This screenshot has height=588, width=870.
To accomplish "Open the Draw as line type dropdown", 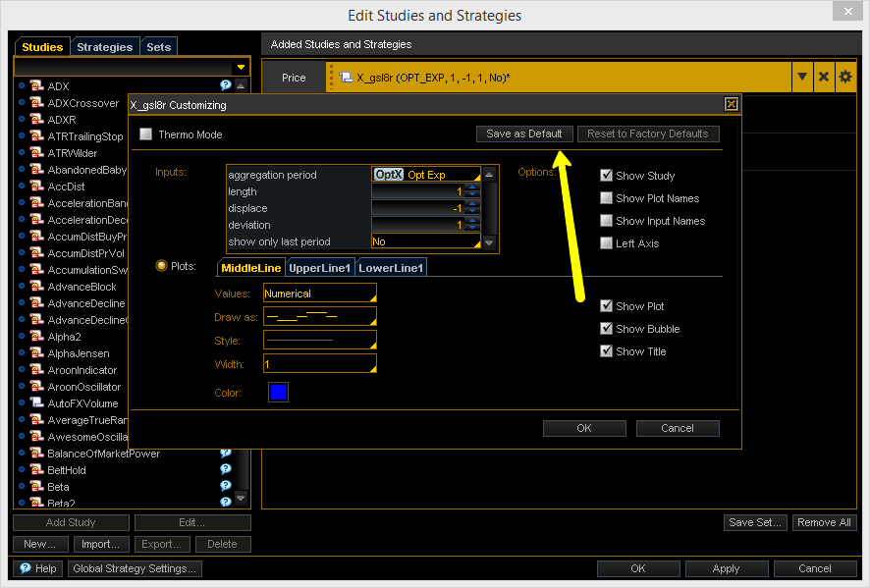I will point(319,316).
